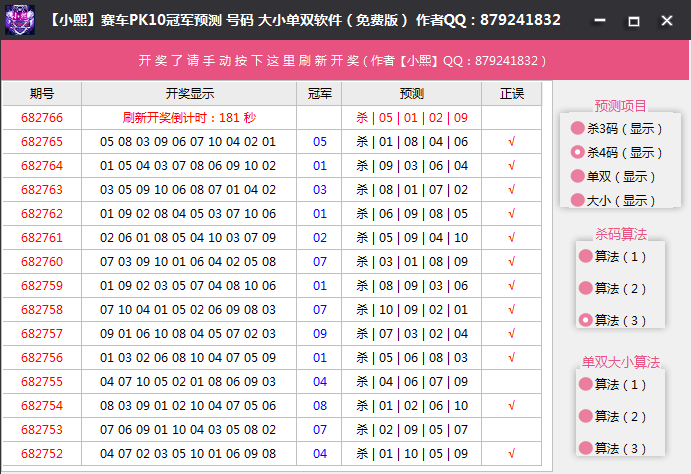
Task: Minimize the PK10 prediction window
Action: [599, 20]
